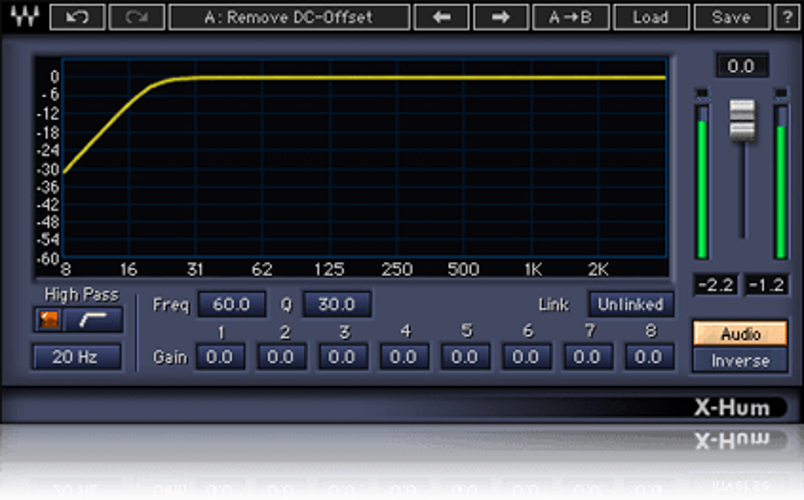The height and width of the screenshot is (500, 804).
Task: Go to previous preset with left arrow
Action: tap(441, 17)
